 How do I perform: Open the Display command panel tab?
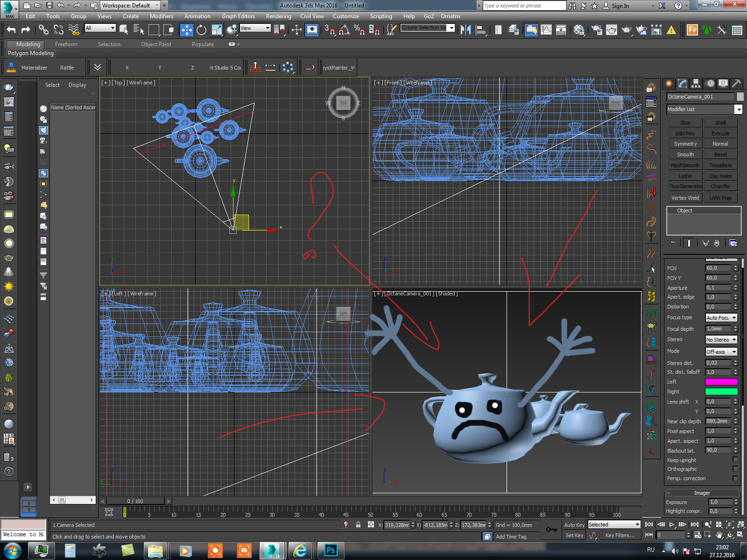click(x=723, y=83)
